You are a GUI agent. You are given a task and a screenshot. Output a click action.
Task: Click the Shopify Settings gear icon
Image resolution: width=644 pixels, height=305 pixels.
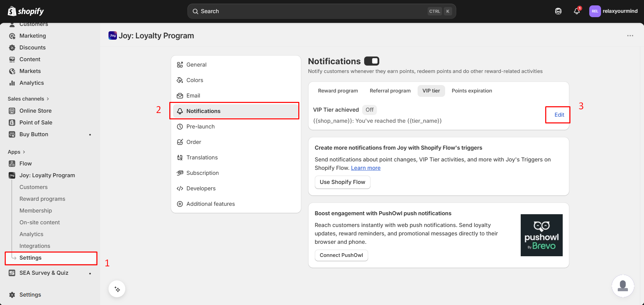tap(12, 295)
